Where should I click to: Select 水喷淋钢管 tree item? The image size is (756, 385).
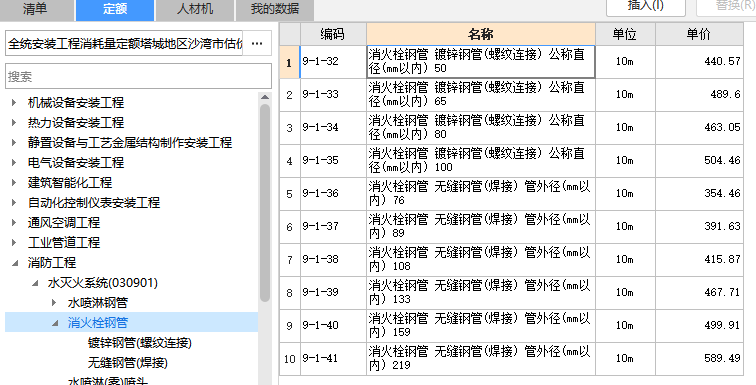coord(98,303)
